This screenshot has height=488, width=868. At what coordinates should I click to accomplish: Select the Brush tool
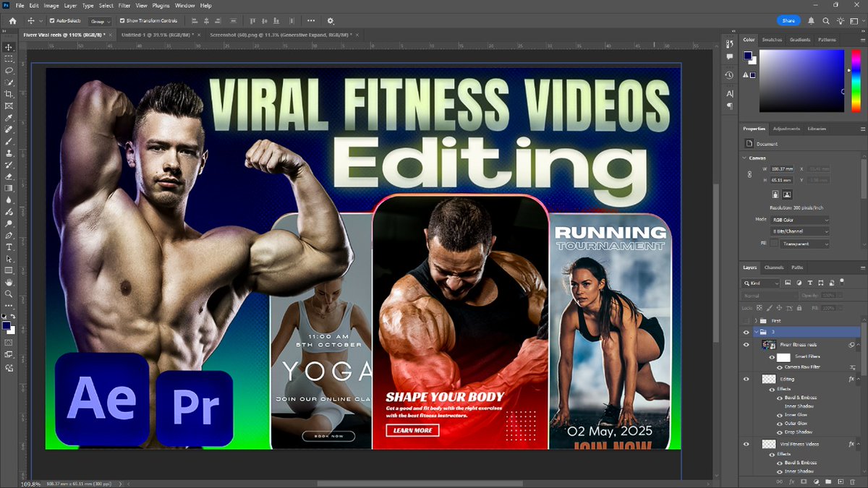click(x=9, y=141)
